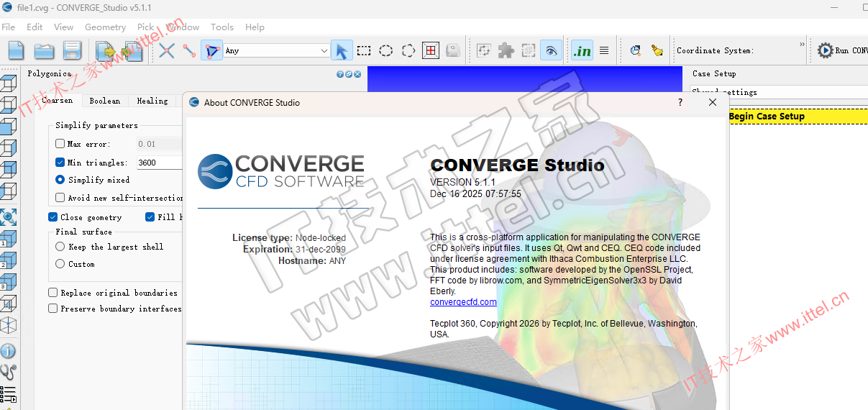Open the Any selection filter dropdown
Screen dimensions: 868x410
pos(276,50)
